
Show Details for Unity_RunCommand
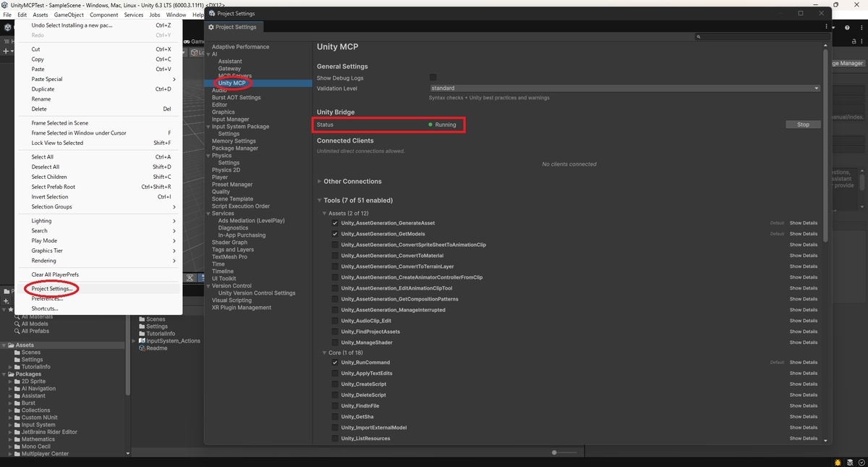click(803, 363)
